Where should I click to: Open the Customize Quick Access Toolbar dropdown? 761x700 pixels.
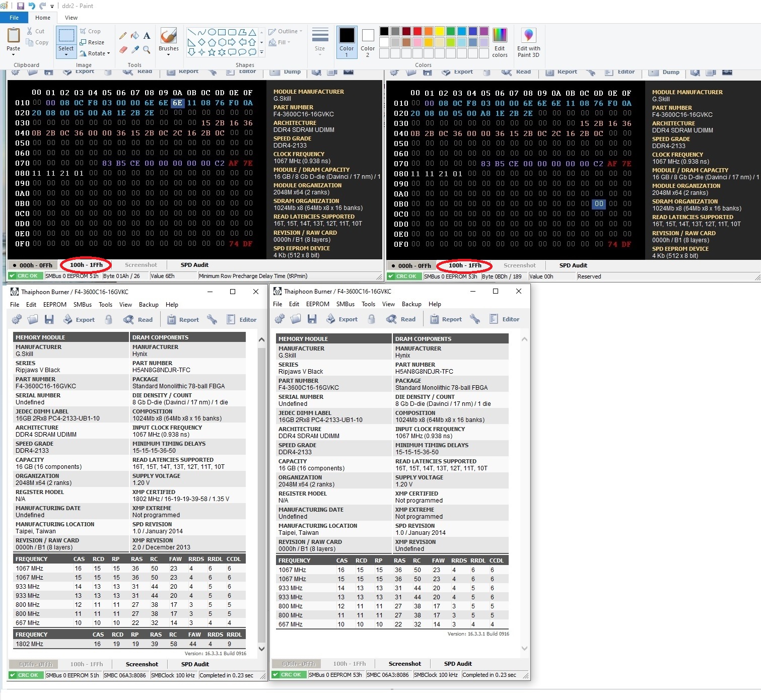point(52,7)
